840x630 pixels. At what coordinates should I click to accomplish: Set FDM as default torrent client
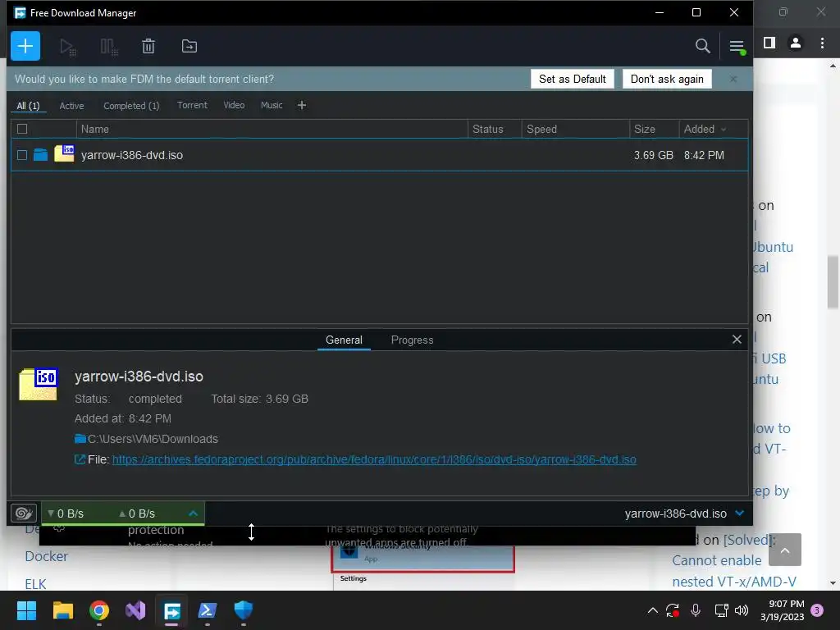572,79
